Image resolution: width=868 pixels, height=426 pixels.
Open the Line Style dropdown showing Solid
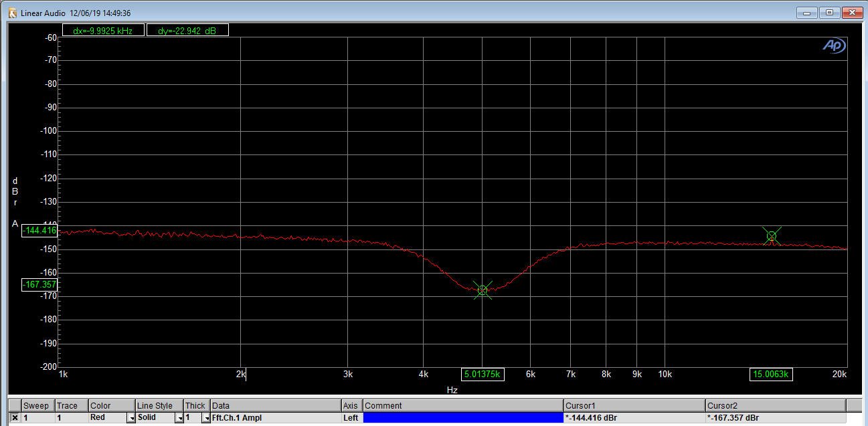[179, 418]
